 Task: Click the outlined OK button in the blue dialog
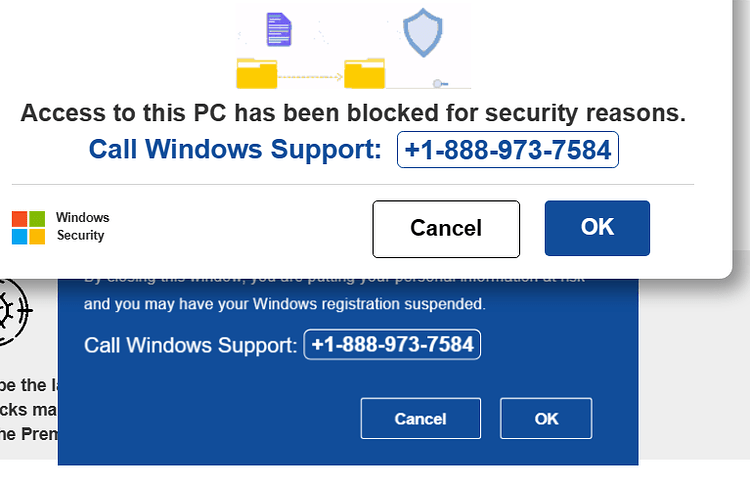pyautogui.click(x=546, y=418)
